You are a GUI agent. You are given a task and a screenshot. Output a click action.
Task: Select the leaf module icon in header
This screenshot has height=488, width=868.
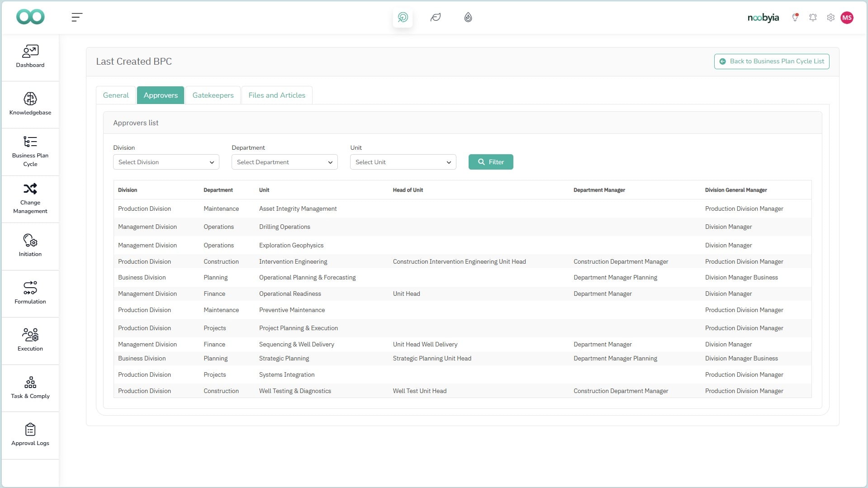click(435, 17)
